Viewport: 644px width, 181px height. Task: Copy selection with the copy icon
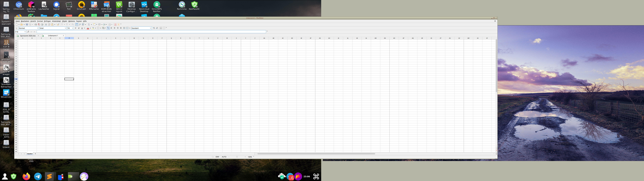(49, 25)
